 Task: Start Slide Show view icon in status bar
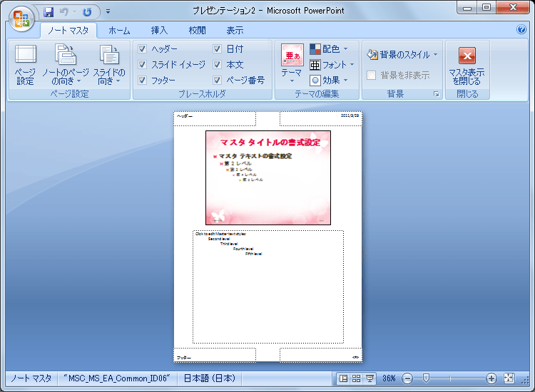click(x=370, y=378)
